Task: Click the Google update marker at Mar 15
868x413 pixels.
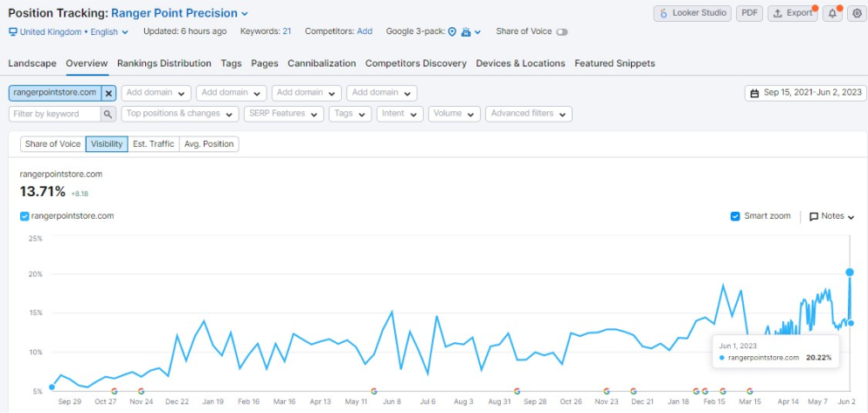Action: pyautogui.click(x=749, y=391)
